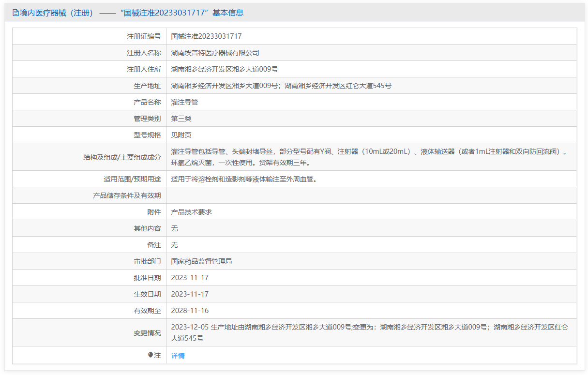Click the 注册证编号 label
Viewport: 588px width, 375px height.
pos(144,36)
